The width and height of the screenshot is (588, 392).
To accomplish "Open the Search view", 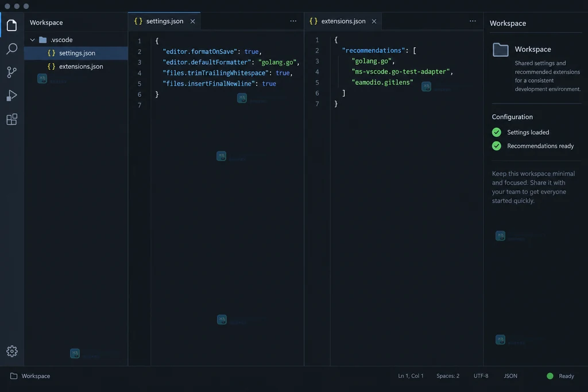I will (x=11, y=48).
